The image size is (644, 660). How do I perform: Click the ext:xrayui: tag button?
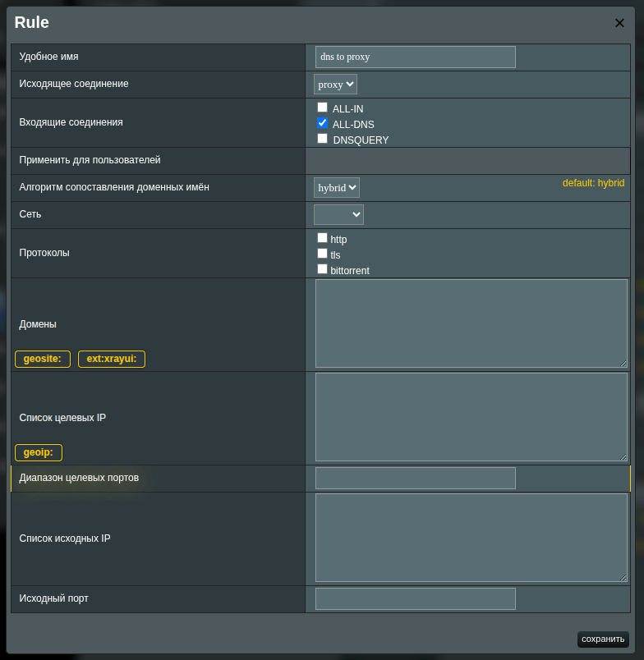click(x=112, y=359)
